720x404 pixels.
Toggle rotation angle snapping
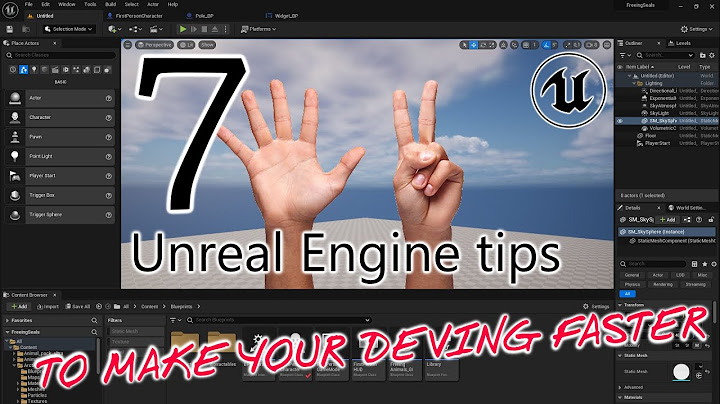546,45
